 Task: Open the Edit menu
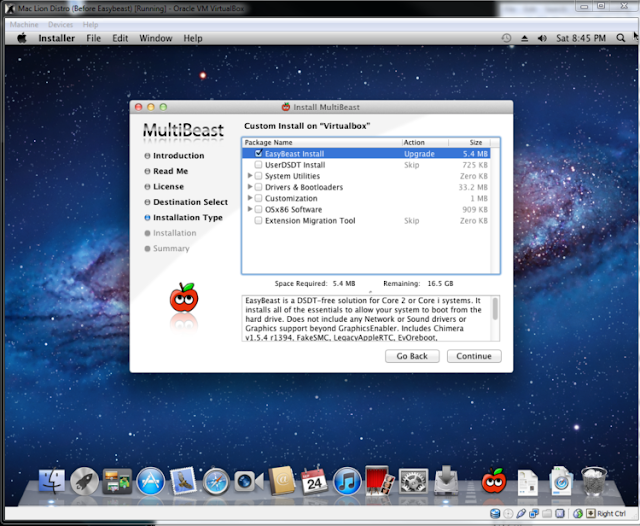click(120, 38)
